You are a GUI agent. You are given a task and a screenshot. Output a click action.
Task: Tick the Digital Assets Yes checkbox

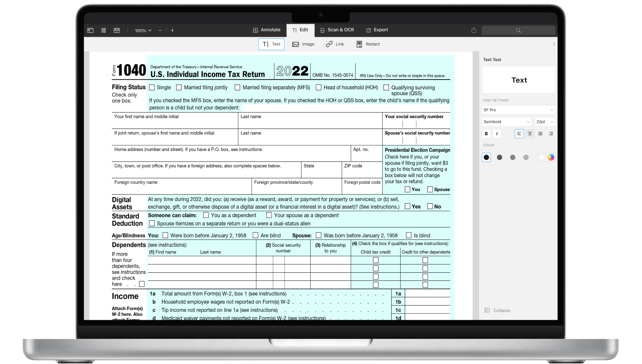click(407, 206)
